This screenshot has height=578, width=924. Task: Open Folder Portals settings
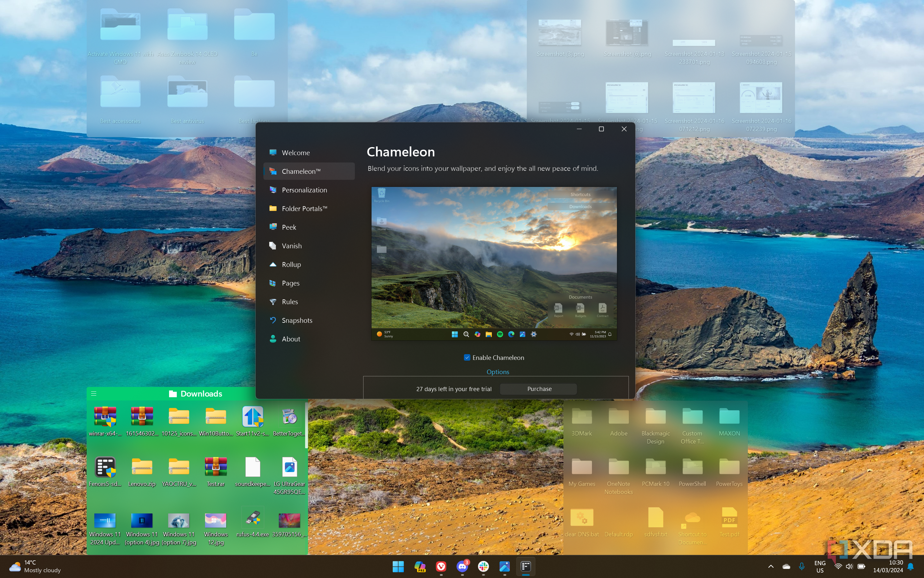coord(309,208)
